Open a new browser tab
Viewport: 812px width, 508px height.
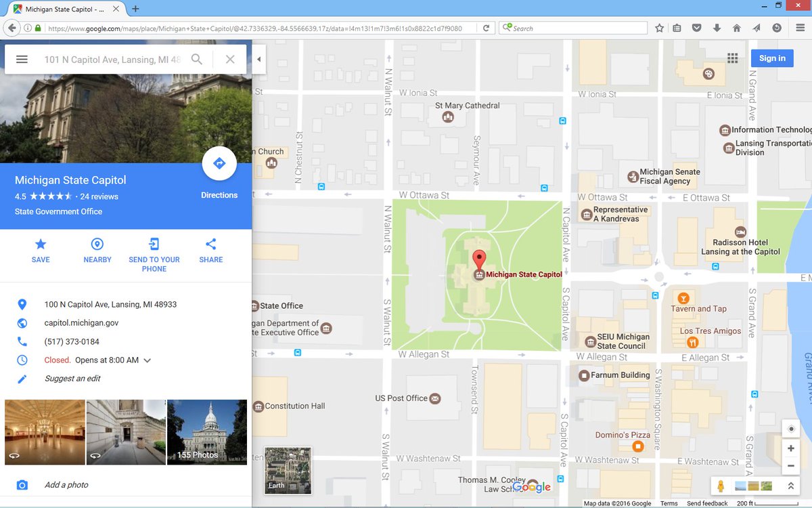point(135,9)
